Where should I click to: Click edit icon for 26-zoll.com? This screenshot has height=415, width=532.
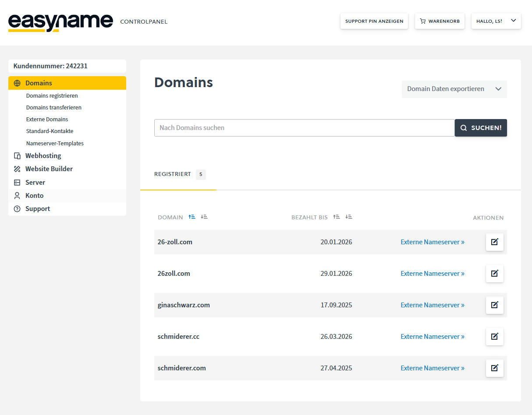494,242
